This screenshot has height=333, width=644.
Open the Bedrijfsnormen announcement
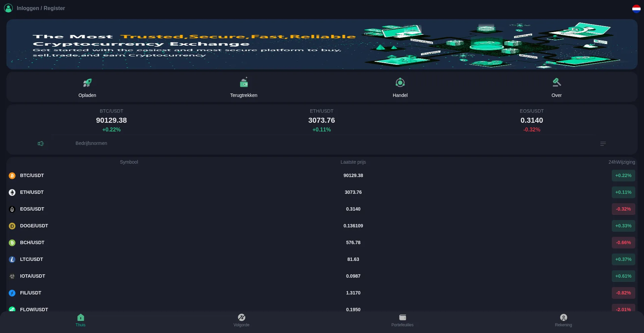tap(91, 143)
